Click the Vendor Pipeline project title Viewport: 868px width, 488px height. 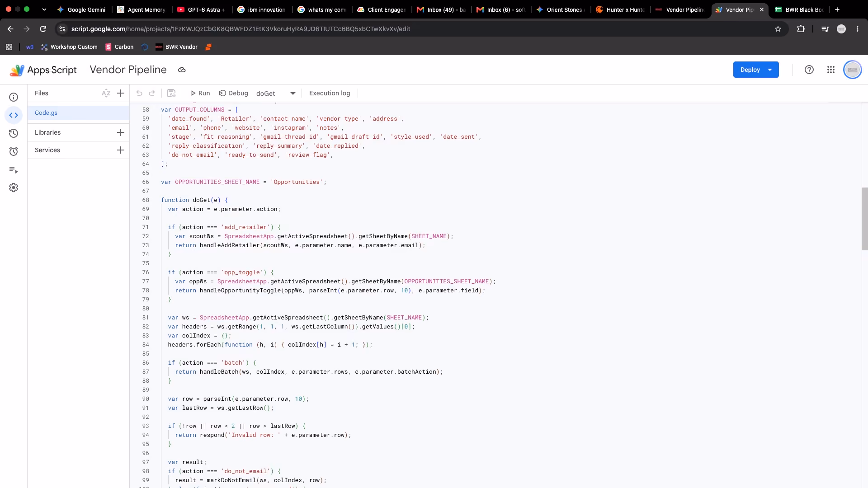click(x=128, y=70)
